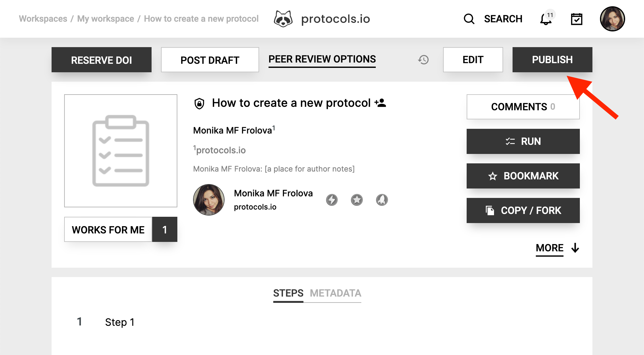The image size is (644, 355).
Task: Add a collaborator via the person-plus icon
Action: point(381,103)
